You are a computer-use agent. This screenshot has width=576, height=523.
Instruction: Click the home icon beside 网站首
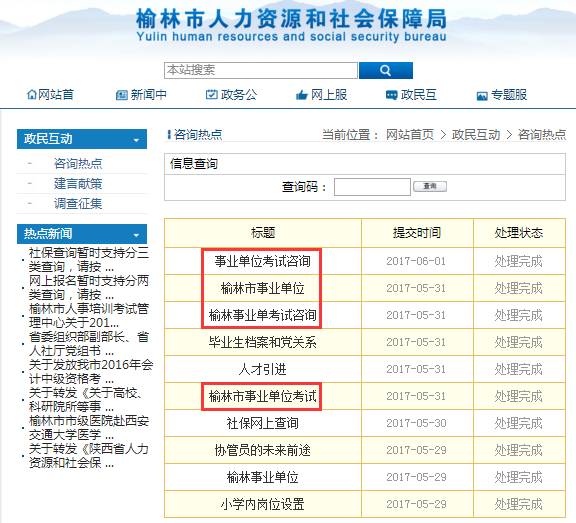click(x=32, y=95)
